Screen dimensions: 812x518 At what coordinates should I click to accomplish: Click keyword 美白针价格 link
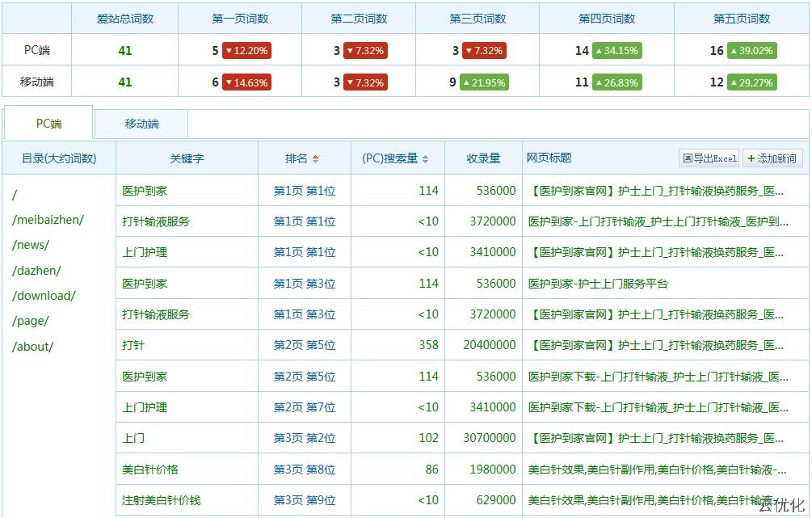[x=150, y=470]
